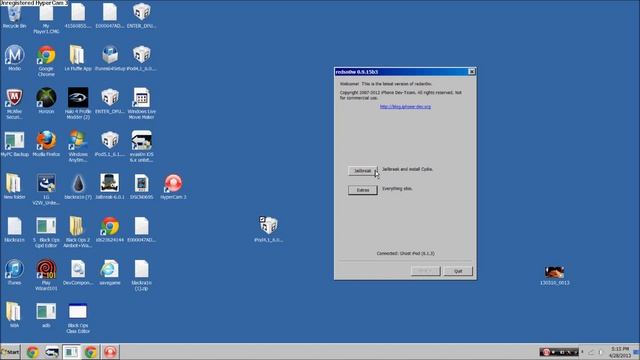Open the Play Wizard101 shortcut
This screenshot has height=360, width=640.
(46, 275)
